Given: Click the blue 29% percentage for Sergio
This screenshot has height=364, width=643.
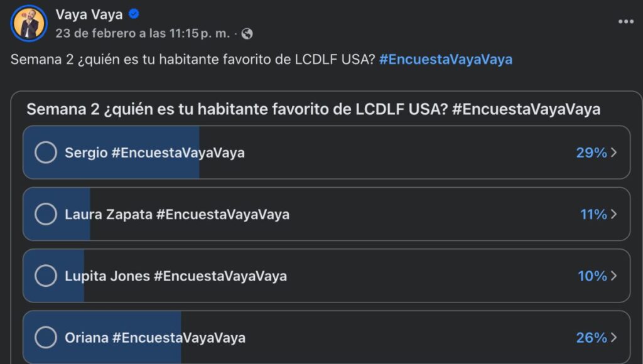Looking at the screenshot, I should 592,153.
